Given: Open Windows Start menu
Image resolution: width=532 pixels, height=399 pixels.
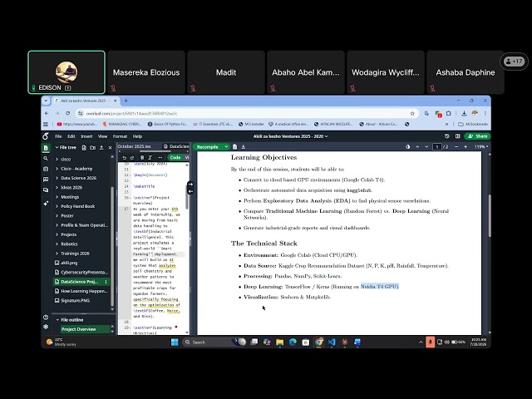Looking at the screenshot, I should (175, 342).
